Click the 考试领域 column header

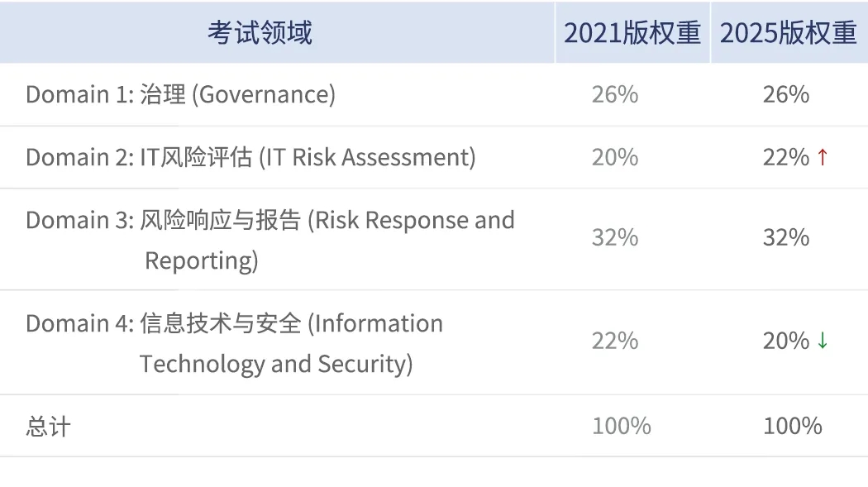click(x=260, y=33)
